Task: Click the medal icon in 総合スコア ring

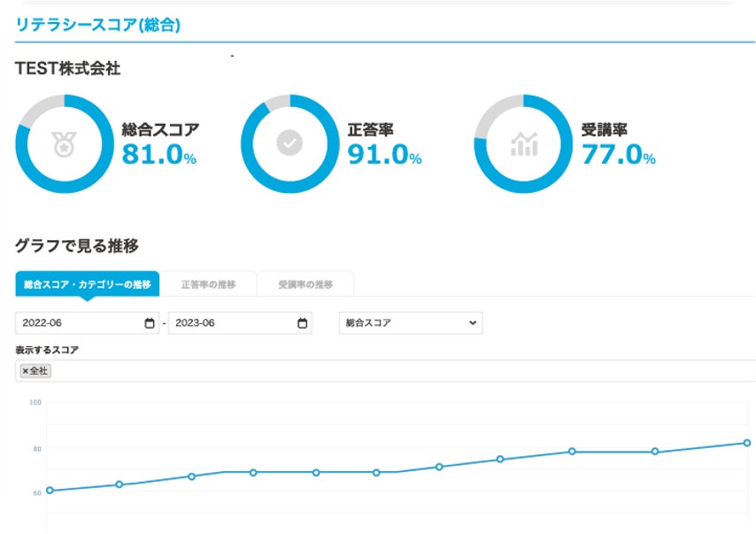Action: tap(64, 144)
